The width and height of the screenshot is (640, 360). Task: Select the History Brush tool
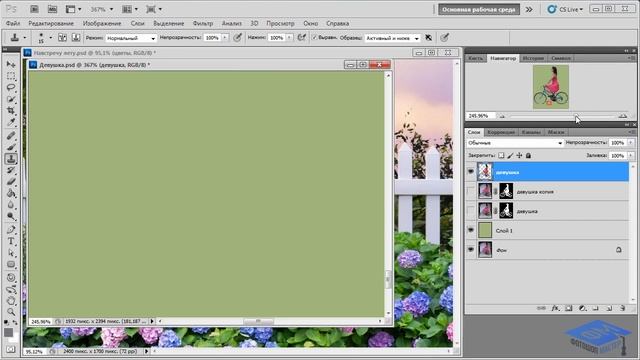(11, 170)
